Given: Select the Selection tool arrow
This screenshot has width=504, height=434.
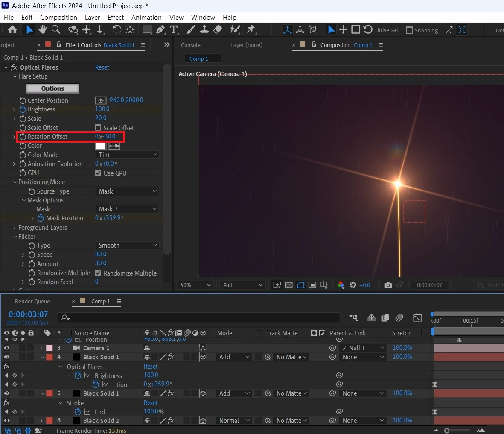Looking at the screenshot, I should click(29, 30).
